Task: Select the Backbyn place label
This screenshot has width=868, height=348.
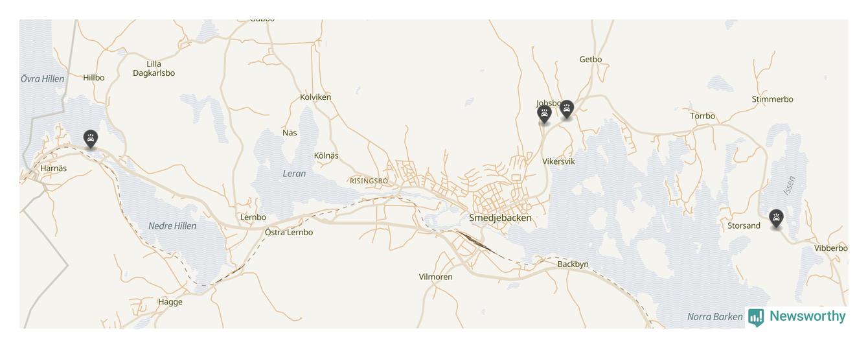Action: point(573,264)
